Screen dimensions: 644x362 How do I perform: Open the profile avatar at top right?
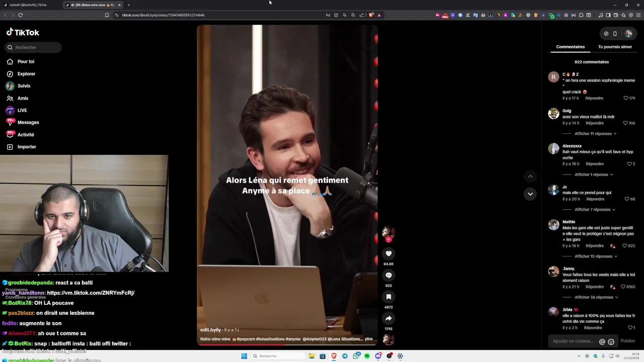coord(628,34)
